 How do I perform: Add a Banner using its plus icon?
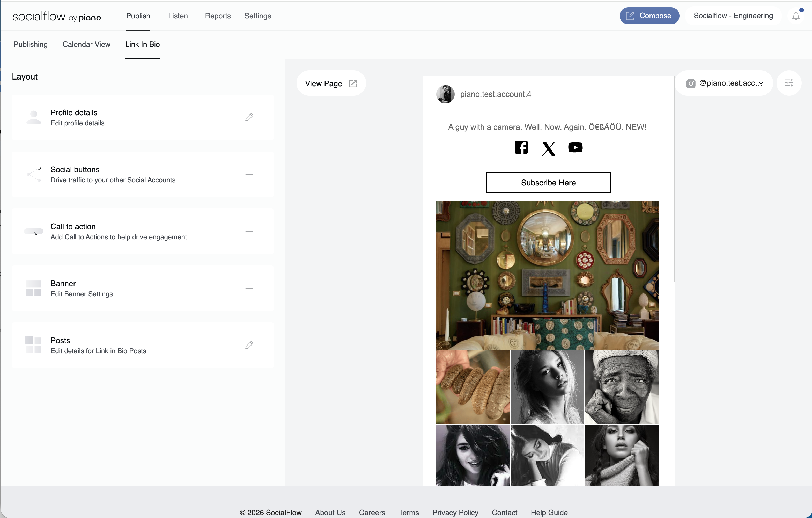tap(249, 289)
